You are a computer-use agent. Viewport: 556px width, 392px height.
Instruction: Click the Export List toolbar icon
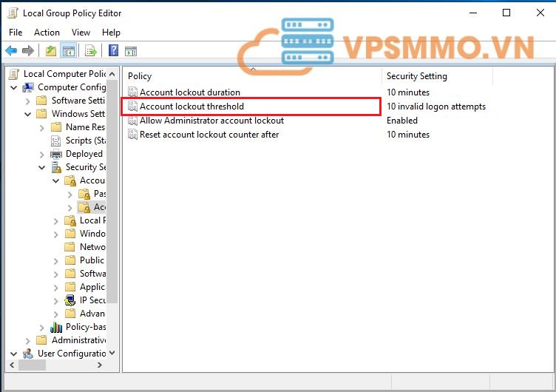pos(91,51)
